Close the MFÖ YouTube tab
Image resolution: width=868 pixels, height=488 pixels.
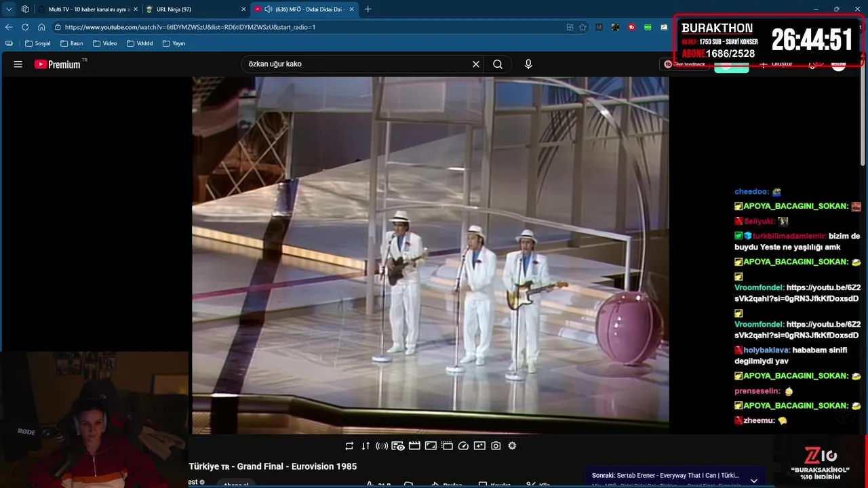pos(351,9)
